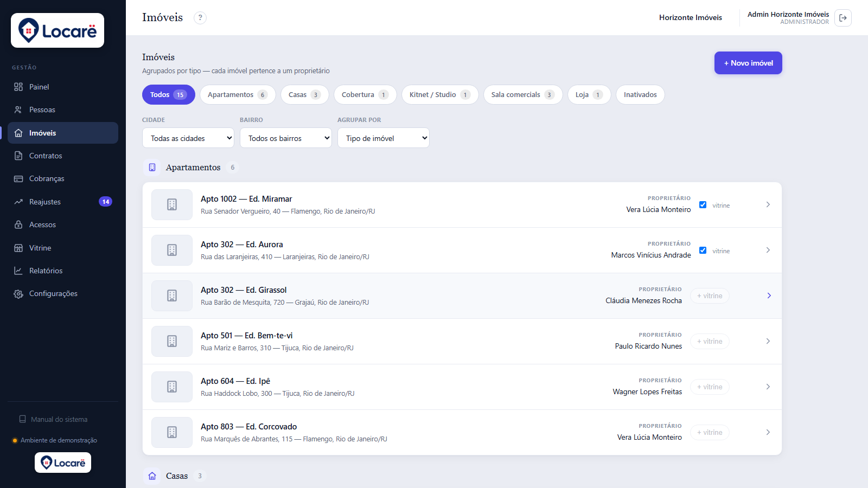The height and width of the screenshot is (488, 868).
Task: Open the Vitrine storefront icon
Action: 18,248
